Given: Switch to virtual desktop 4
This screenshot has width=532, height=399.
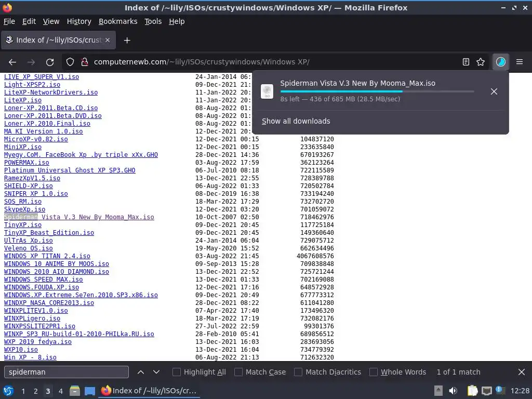Looking at the screenshot, I should click(60, 391).
